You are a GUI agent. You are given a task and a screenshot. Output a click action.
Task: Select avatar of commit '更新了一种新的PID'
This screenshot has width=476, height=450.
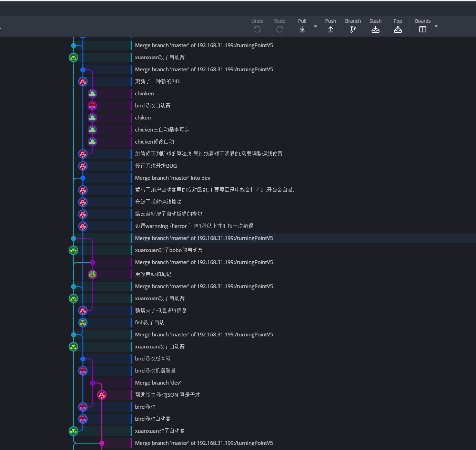83,82
